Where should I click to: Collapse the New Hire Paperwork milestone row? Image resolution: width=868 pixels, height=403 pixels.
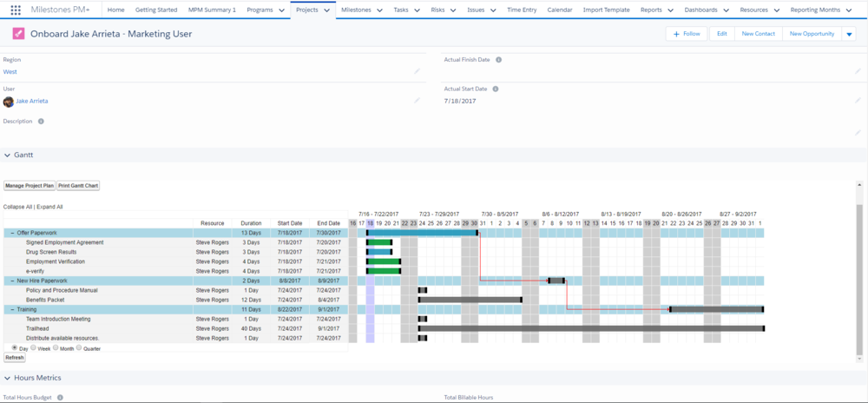pyautogui.click(x=12, y=281)
